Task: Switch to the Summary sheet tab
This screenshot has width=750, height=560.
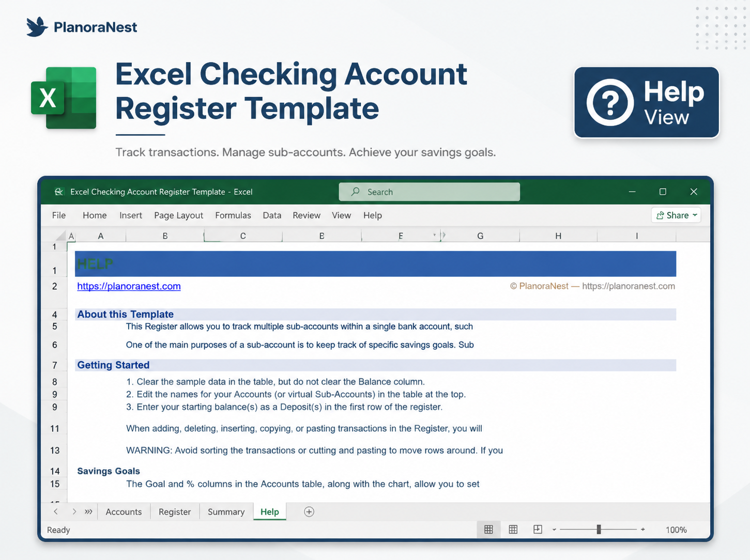Action: 226,512
